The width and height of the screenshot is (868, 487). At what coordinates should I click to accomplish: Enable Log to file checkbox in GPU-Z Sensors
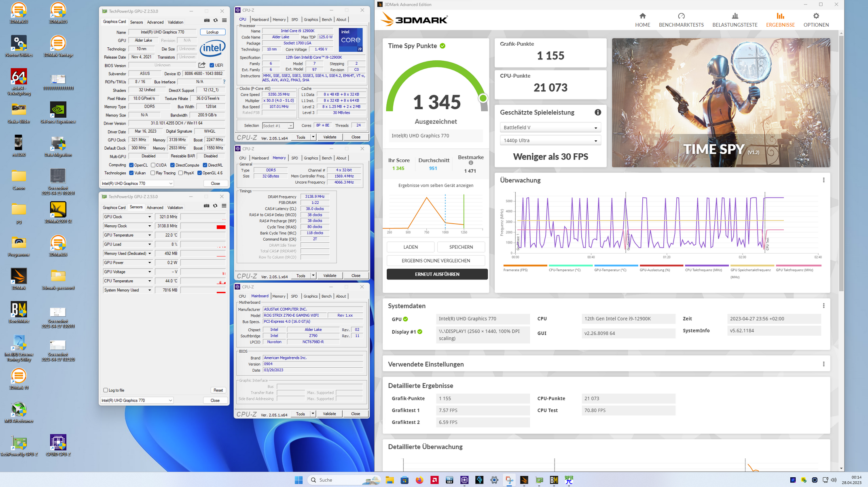(x=106, y=390)
